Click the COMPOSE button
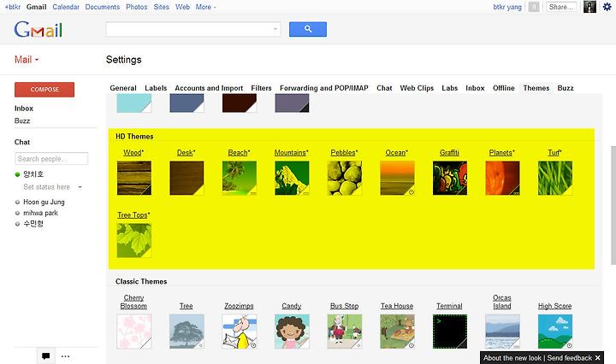Screen dimensions: 616x364 (x=44, y=90)
